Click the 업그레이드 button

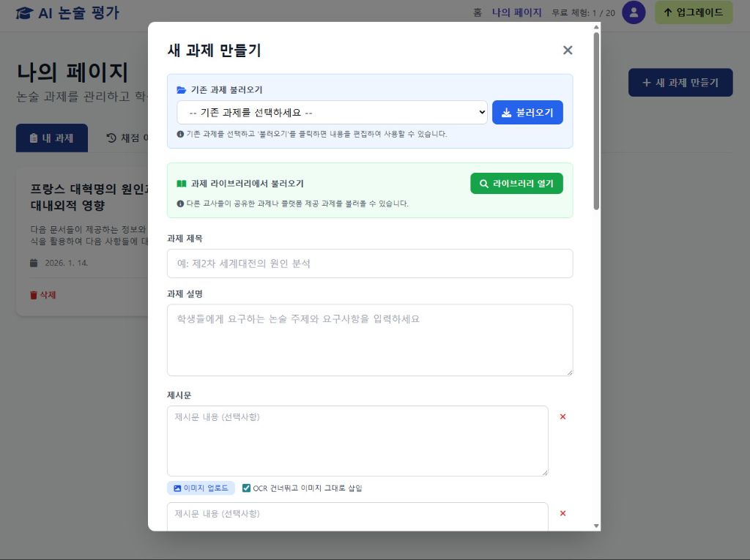tap(693, 12)
